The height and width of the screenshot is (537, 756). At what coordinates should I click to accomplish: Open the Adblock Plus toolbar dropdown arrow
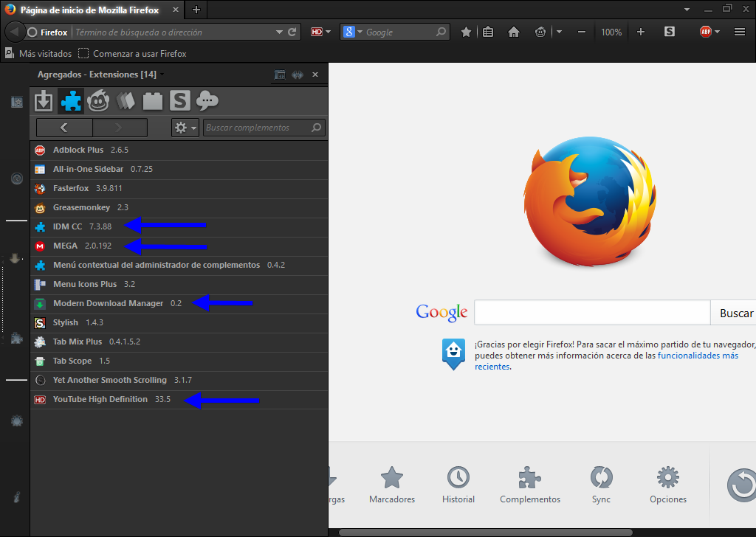(718, 32)
